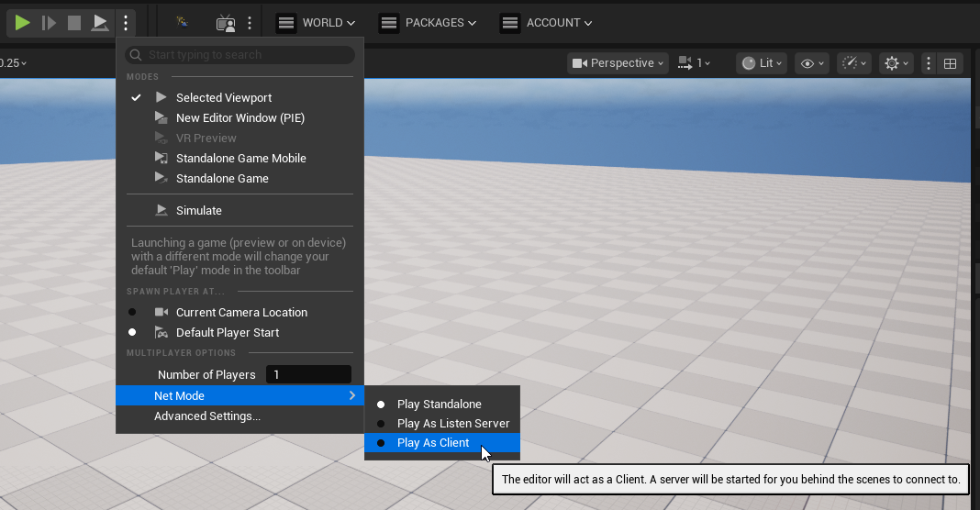
Task: Choose Selected Viewport play mode
Action: (x=240, y=97)
